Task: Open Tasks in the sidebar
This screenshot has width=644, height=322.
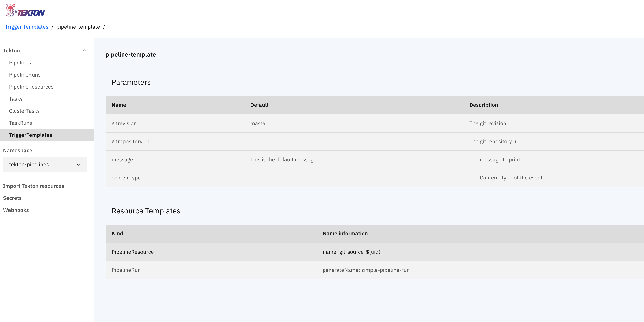Action: click(x=16, y=99)
